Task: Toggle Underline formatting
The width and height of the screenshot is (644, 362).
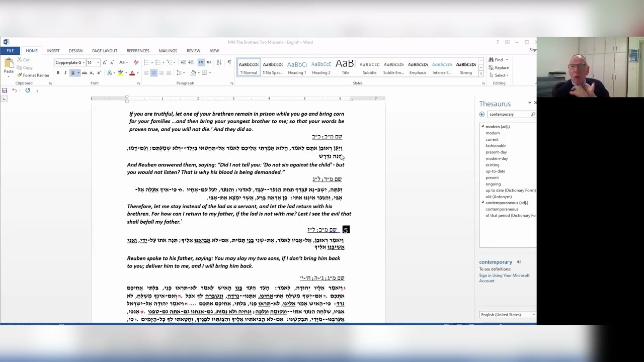Action: coord(72,73)
